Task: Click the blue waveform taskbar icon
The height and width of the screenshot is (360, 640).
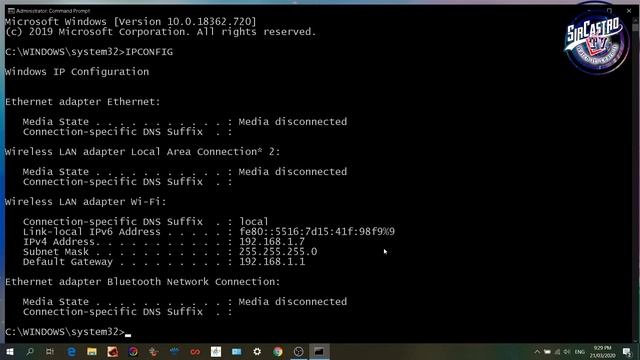Action: [x=174, y=351]
